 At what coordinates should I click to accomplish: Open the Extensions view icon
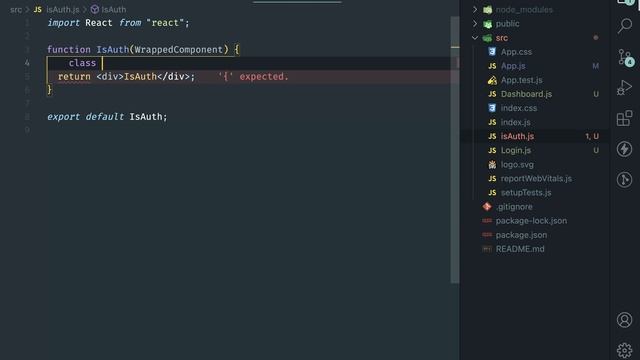(624, 118)
